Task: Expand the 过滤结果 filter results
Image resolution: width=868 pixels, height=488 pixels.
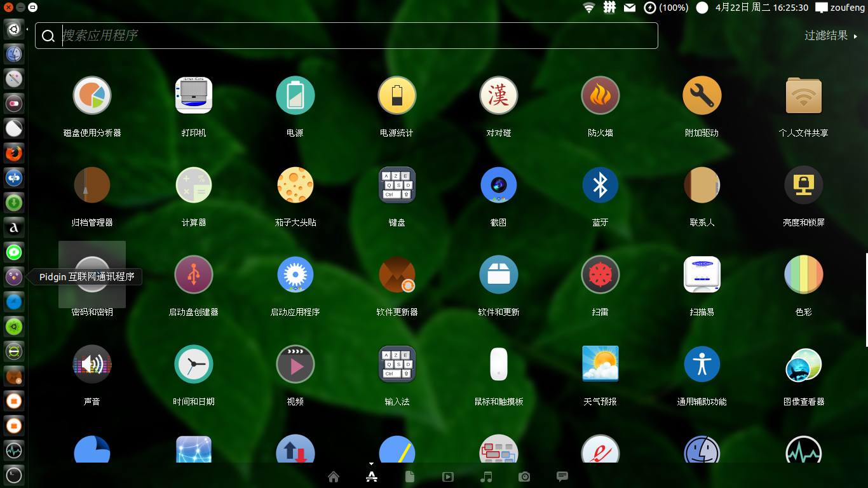Action: [831, 36]
